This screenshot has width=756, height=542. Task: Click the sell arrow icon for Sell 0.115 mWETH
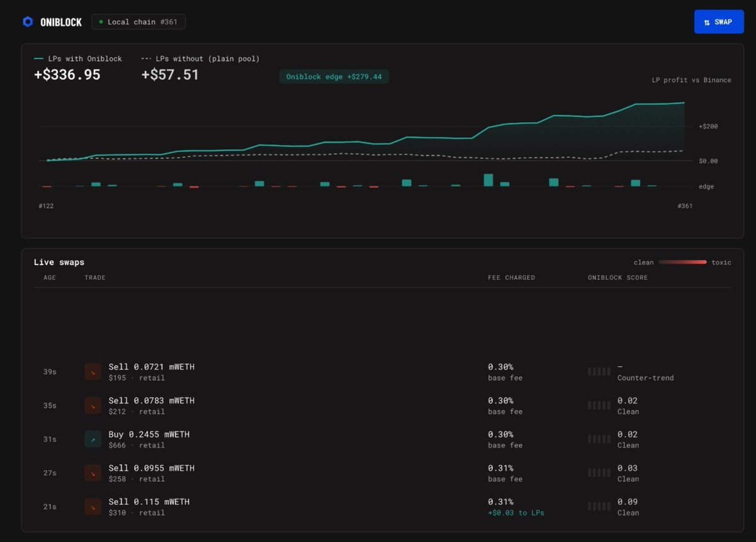click(93, 507)
